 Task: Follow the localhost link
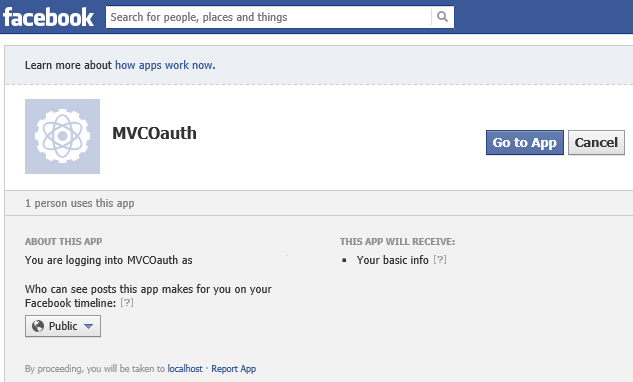click(185, 369)
